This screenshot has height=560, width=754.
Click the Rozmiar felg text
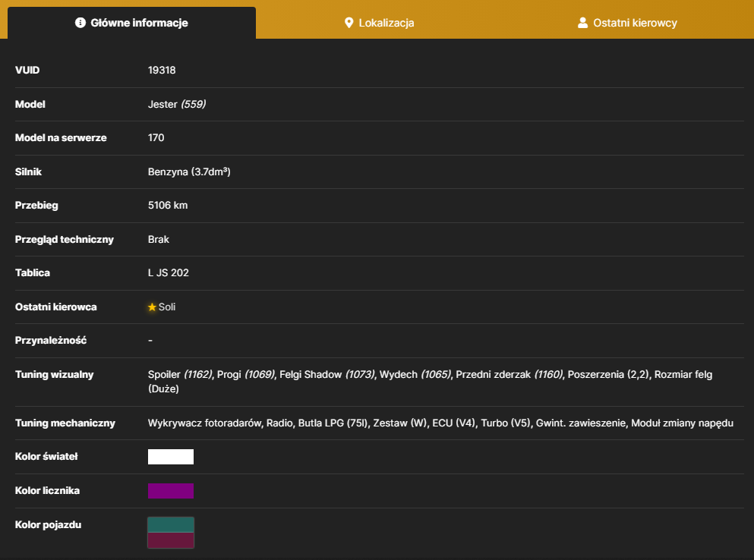(683, 374)
